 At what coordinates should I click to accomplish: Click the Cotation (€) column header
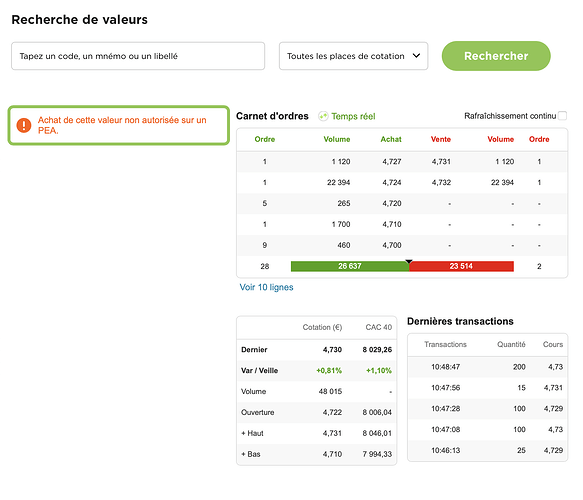point(322,327)
